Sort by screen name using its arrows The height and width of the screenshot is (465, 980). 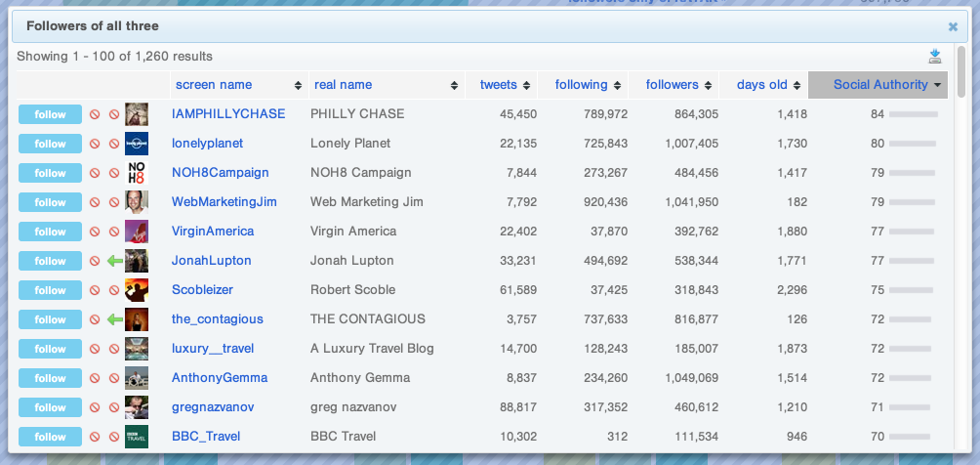click(x=298, y=85)
